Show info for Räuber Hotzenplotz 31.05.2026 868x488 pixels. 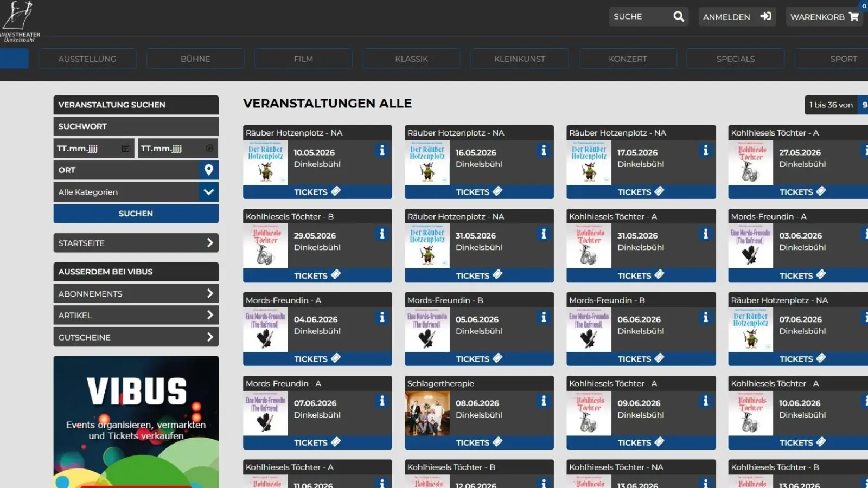[544, 234]
